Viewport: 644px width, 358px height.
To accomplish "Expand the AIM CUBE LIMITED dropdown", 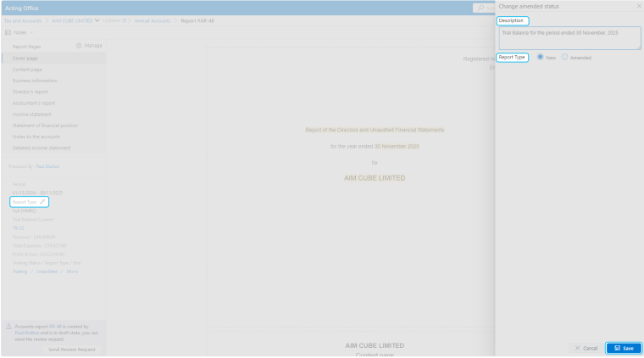I will tap(97, 20).
